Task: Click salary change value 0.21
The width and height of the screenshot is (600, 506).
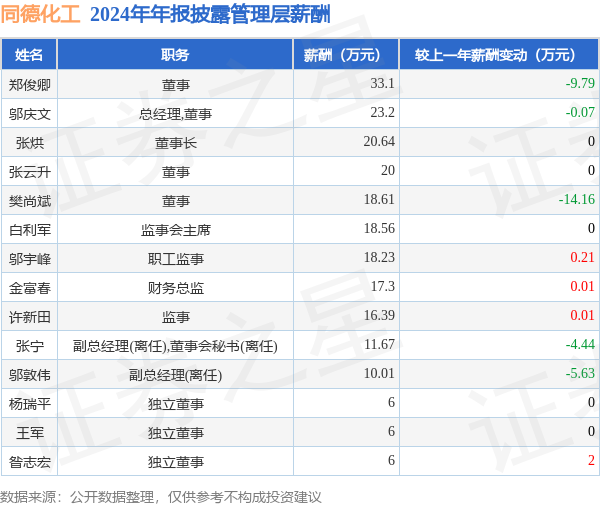Action: click(582, 257)
